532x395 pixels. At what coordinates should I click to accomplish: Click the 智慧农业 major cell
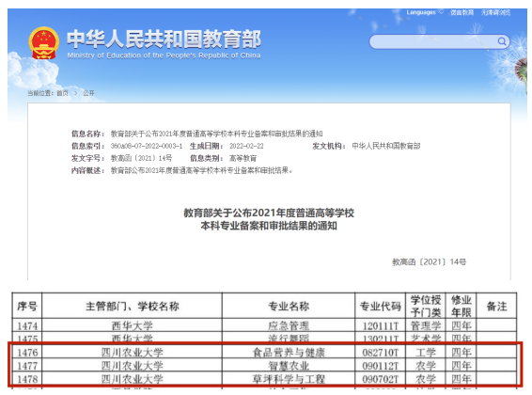coord(289,366)
